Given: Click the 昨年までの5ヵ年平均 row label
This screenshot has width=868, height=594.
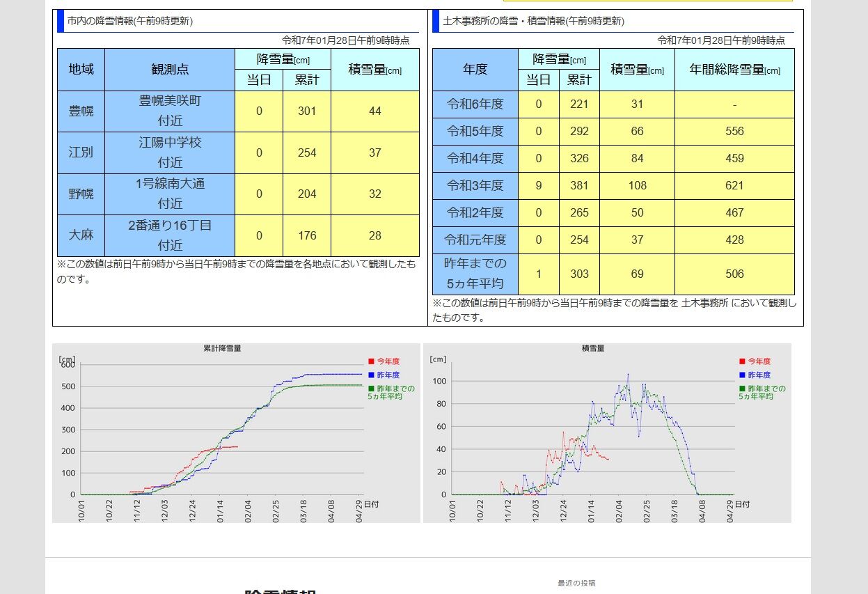Looking at the screenshot, I should (475, 274).
